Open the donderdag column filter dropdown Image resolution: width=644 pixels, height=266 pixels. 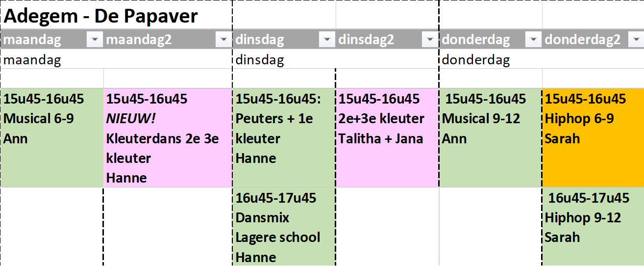coord(533,40)
